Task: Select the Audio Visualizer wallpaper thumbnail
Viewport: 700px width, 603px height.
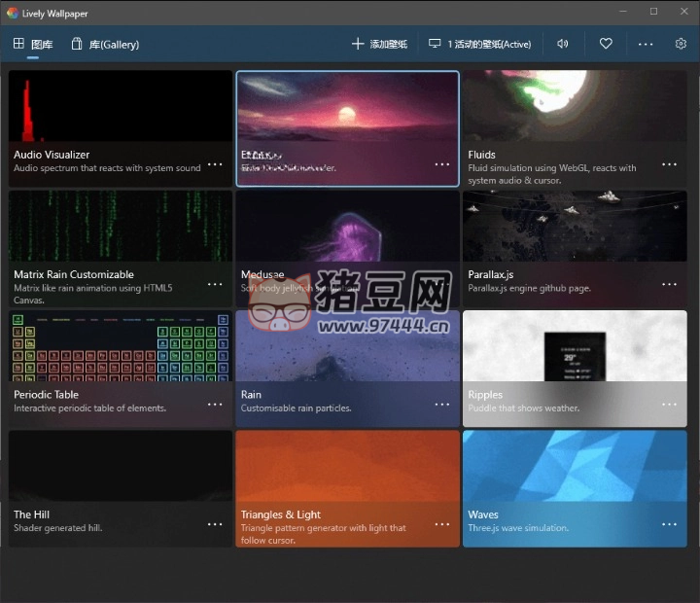Action: click(x=121, y=106)
